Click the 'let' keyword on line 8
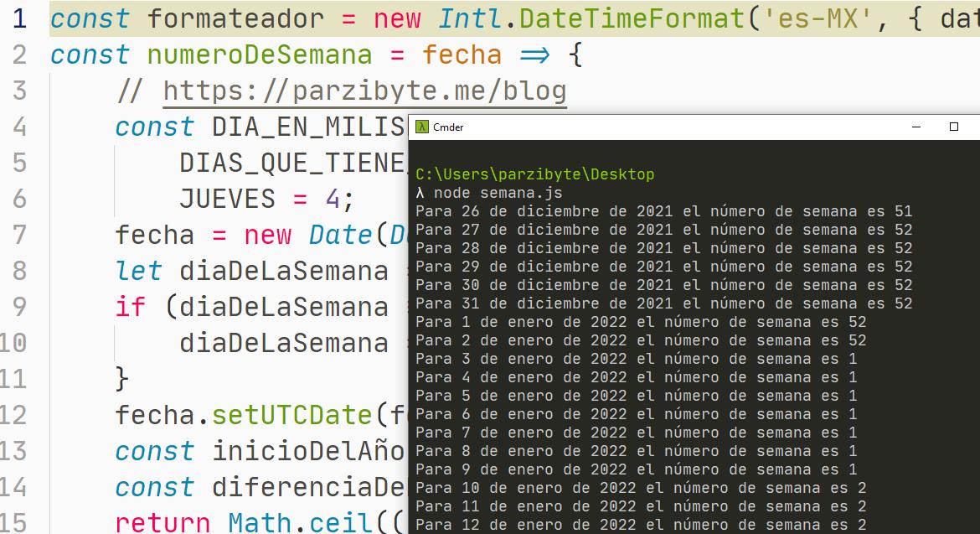Viewport: 980px width, 534px height. click(138, 272)
